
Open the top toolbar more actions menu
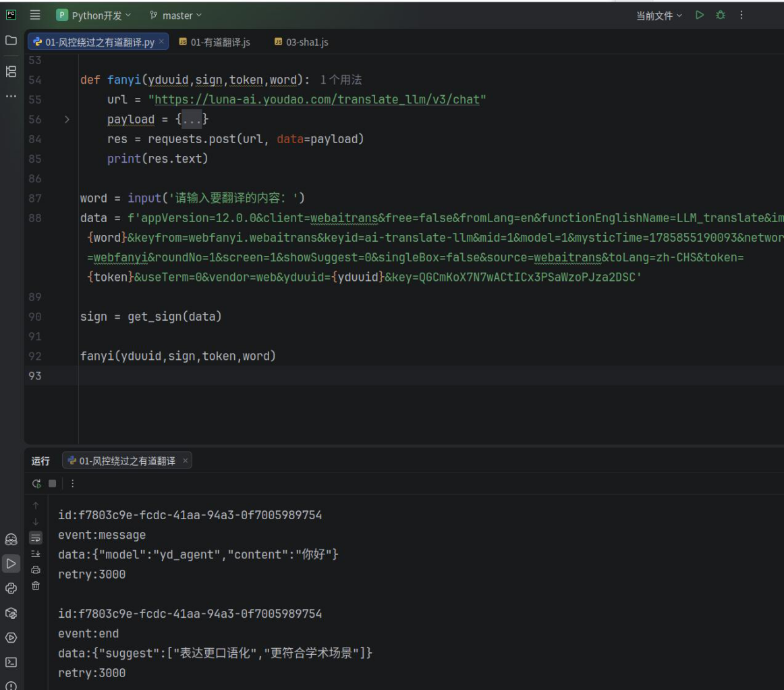(x=741, y=15)
